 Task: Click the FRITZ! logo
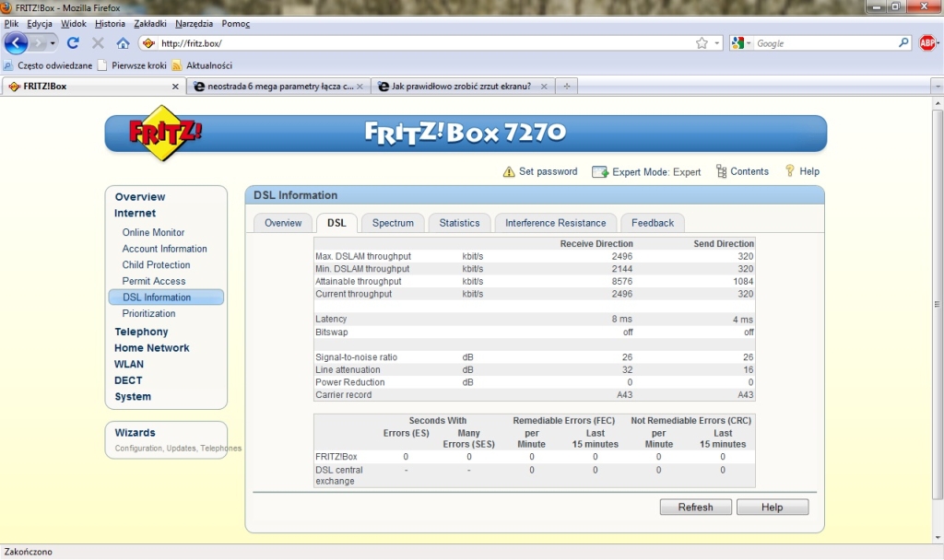(164, 133)
